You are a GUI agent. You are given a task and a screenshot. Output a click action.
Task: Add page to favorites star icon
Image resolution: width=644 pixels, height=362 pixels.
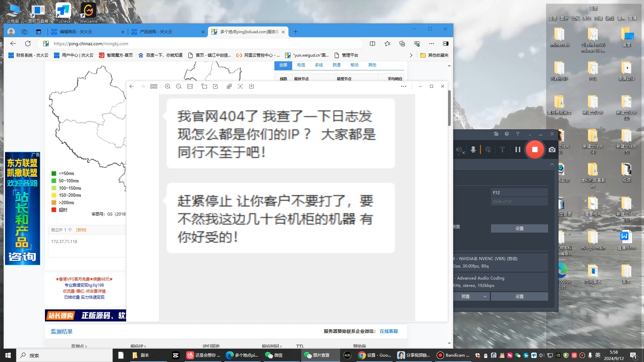coord(387,44)
